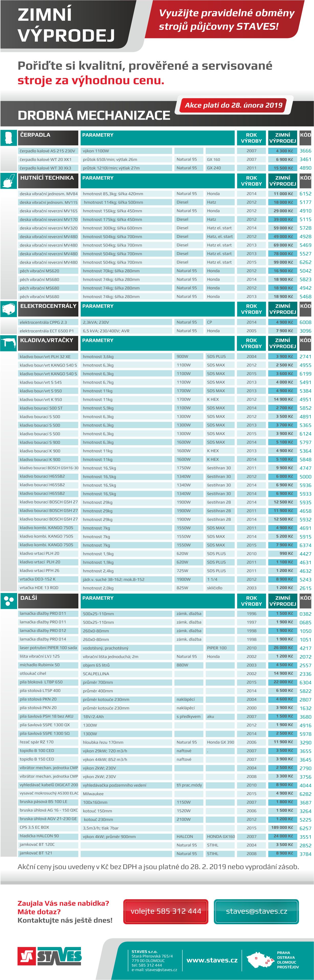Click 'vrtačka DD3-152 K' row name
This screenshot has height=980, width=314.
coord(38,579)
